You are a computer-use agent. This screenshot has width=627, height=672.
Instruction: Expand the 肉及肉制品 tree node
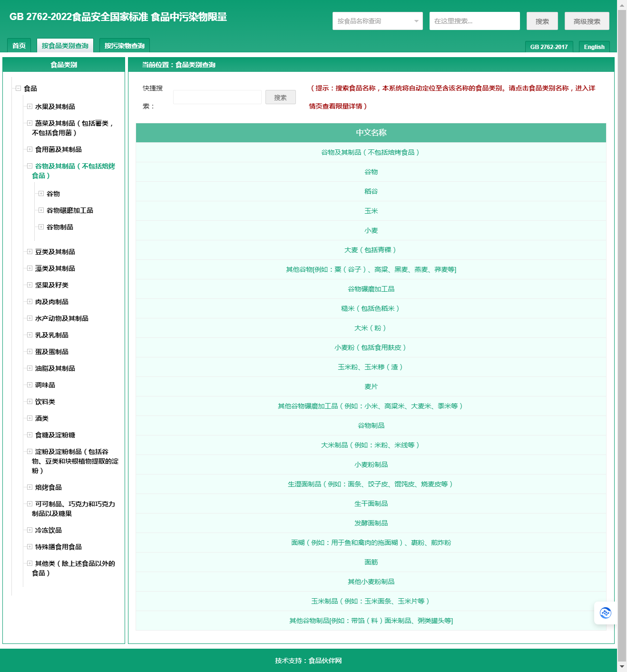[x=30, y=301]
